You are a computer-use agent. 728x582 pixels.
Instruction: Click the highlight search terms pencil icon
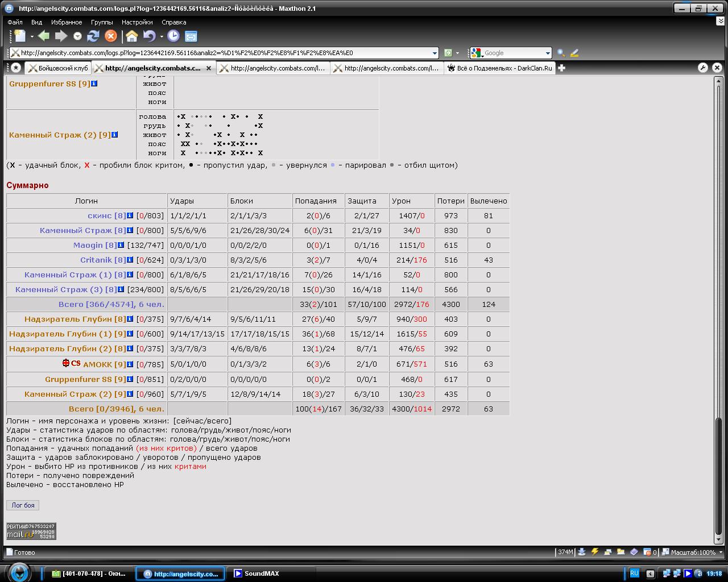coord(574,53)
